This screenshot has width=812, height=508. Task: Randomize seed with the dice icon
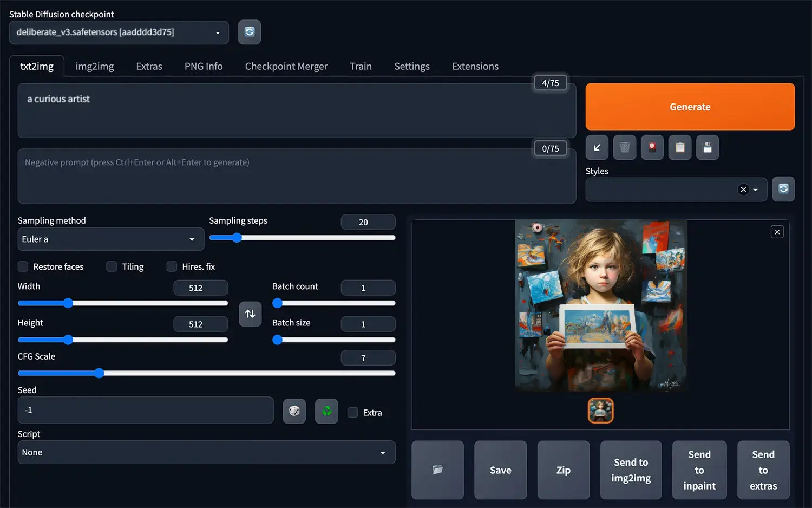294,411
